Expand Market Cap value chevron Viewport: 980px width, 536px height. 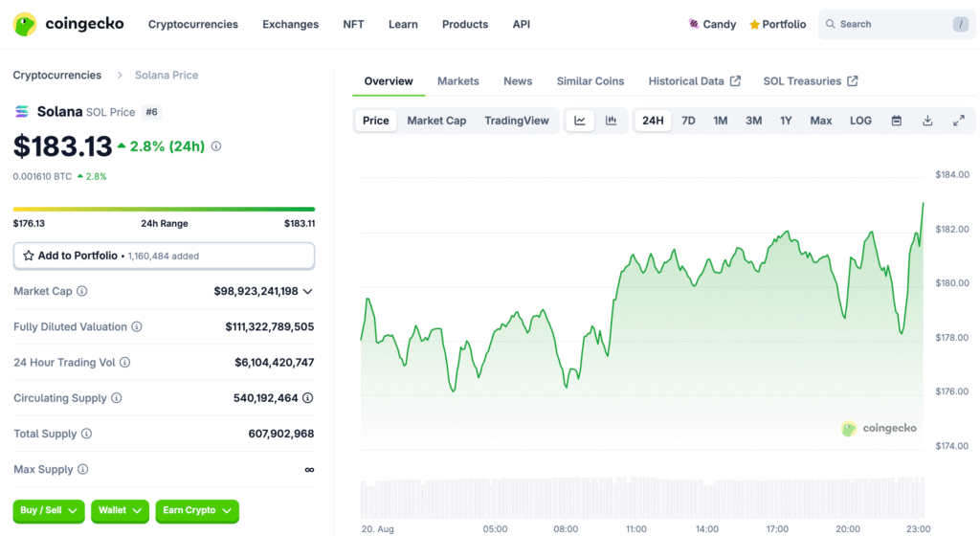tap(307, 292)
